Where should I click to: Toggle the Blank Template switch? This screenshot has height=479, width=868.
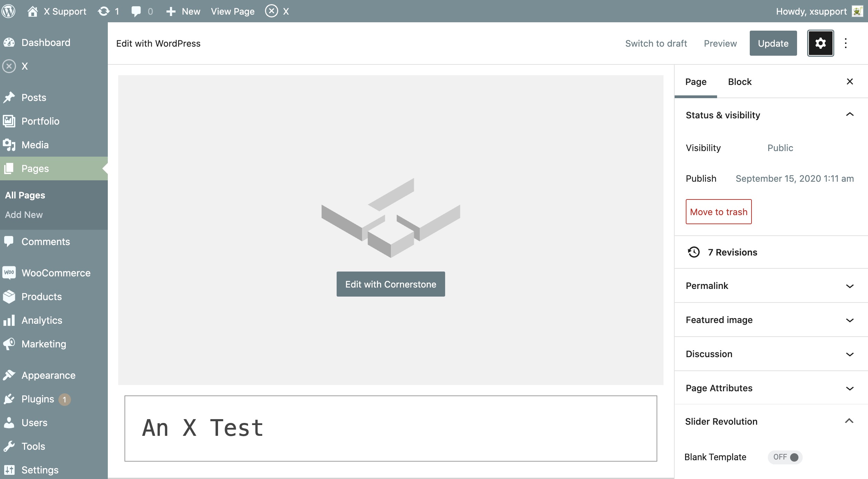pyautogui.click(x=785, y=457)
